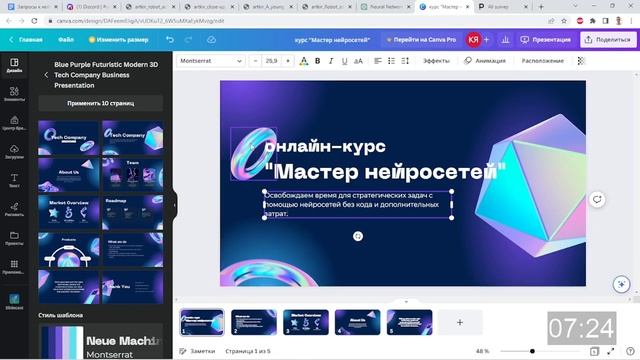640x360 pixels.
Task: Select the Market Overview template page
Action: tap(69, 212)
